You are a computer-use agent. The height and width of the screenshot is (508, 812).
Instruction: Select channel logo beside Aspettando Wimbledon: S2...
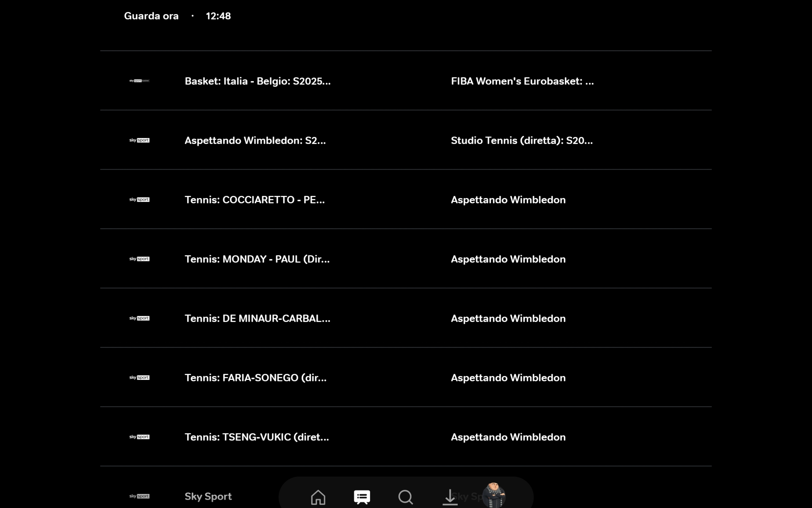point(139,140)
